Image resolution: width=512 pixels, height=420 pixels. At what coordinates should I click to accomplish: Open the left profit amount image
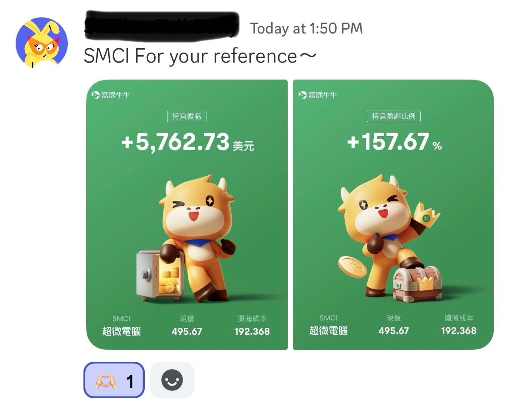pyautogui.click(x=187, y=215)
